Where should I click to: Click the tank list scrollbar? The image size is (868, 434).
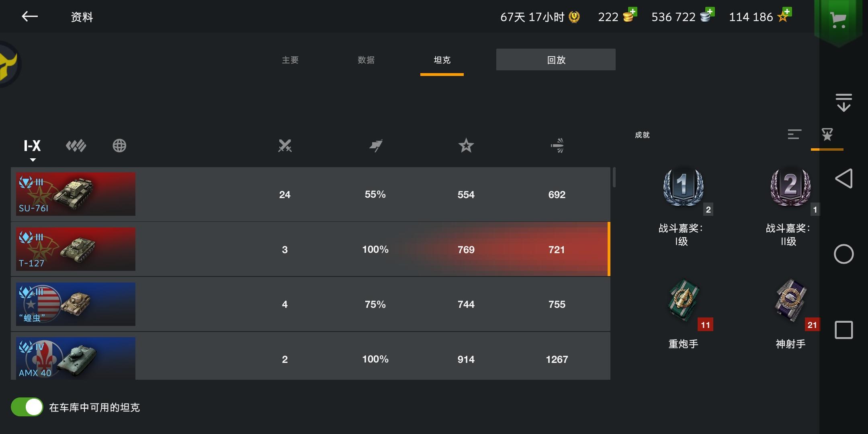614,177
